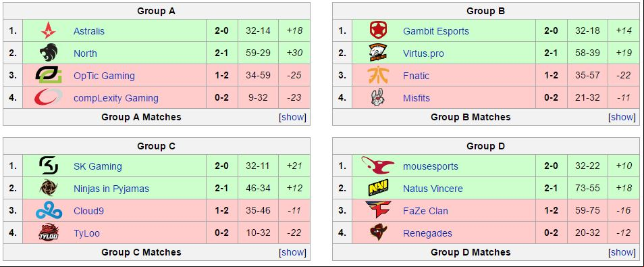Screen dimensions: 644x267
Task: Click the SK Gaming logo
Action: [49, 166]
